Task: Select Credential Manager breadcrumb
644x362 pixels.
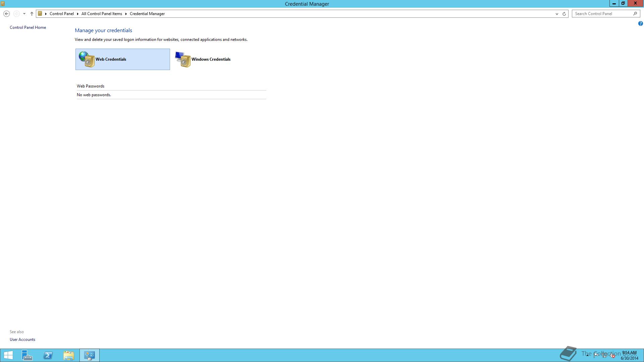Action: (147, 14)
